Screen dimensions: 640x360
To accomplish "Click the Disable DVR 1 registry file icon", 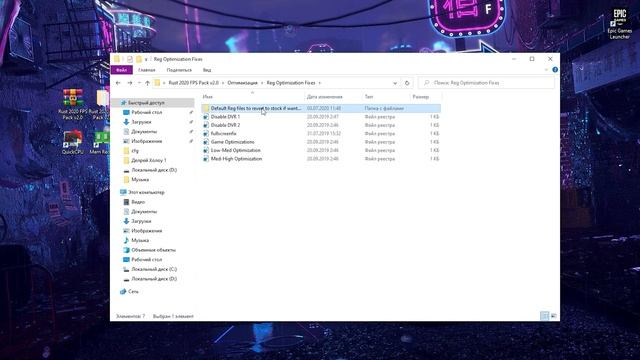I will coord(206,117).
